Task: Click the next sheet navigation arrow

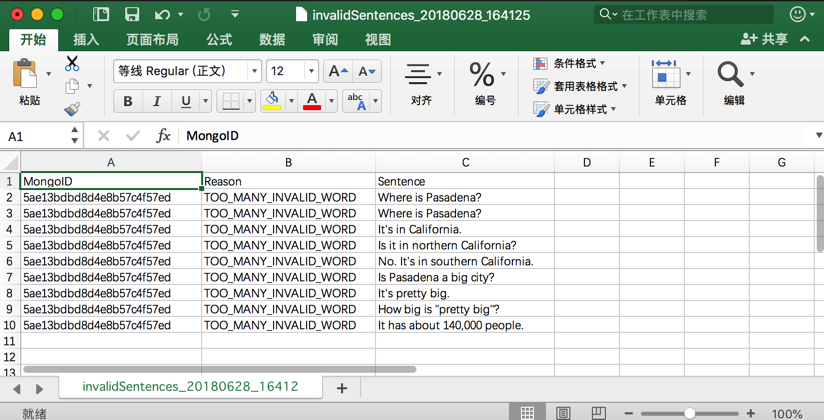Action: 39,389
